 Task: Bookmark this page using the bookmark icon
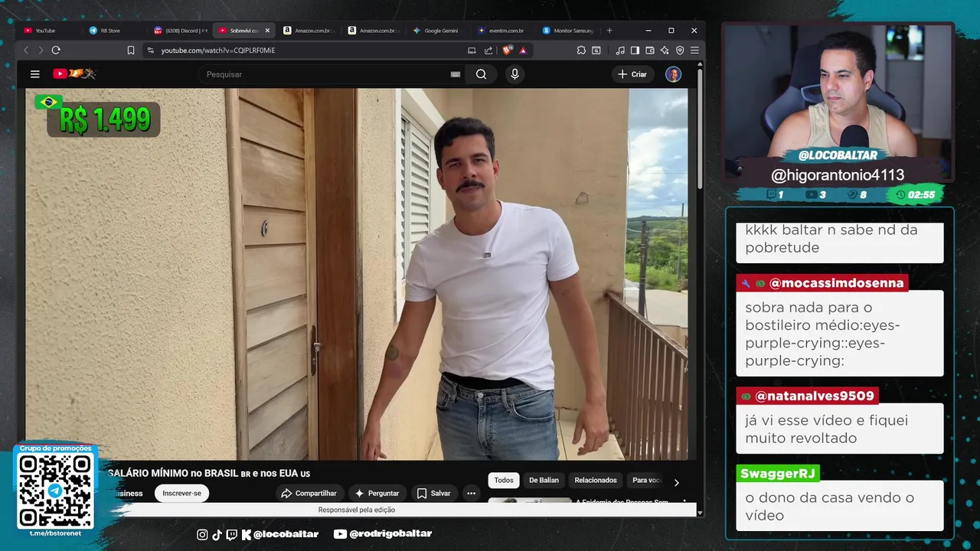[x=131, y=50]
